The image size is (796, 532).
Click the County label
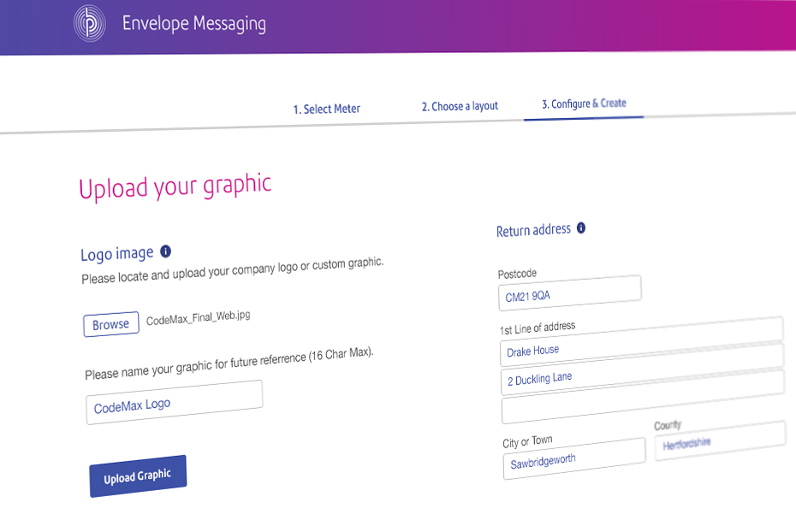coord(668,425)
